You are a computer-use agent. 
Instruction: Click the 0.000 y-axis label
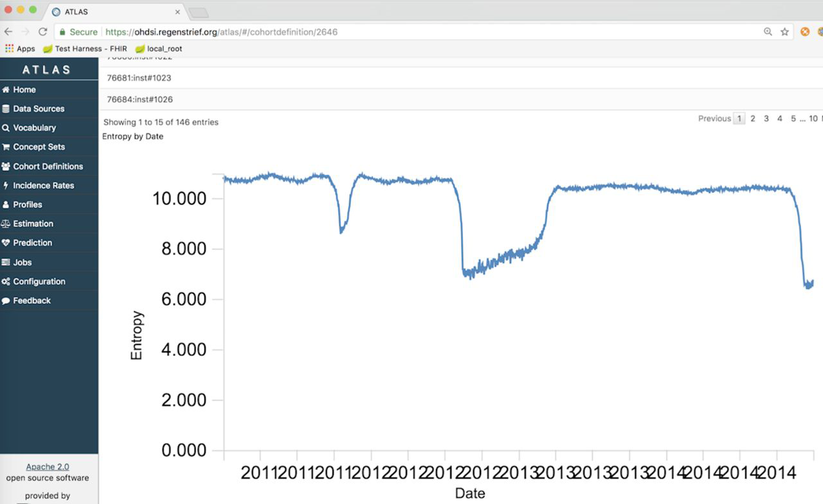pos(184,451)
